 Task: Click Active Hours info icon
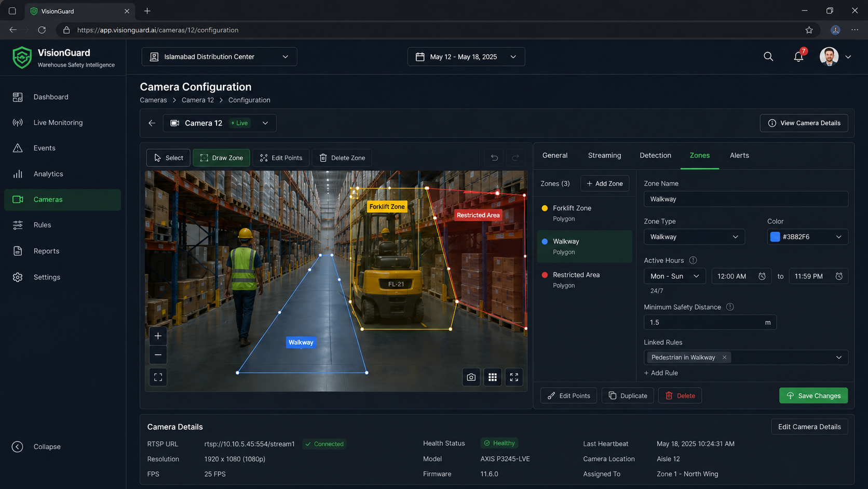click(693, 260)
